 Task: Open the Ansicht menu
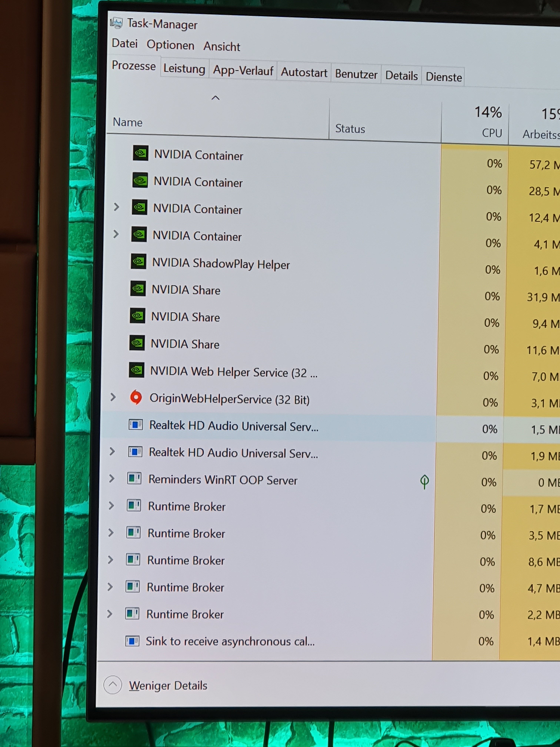pos(222,47)
